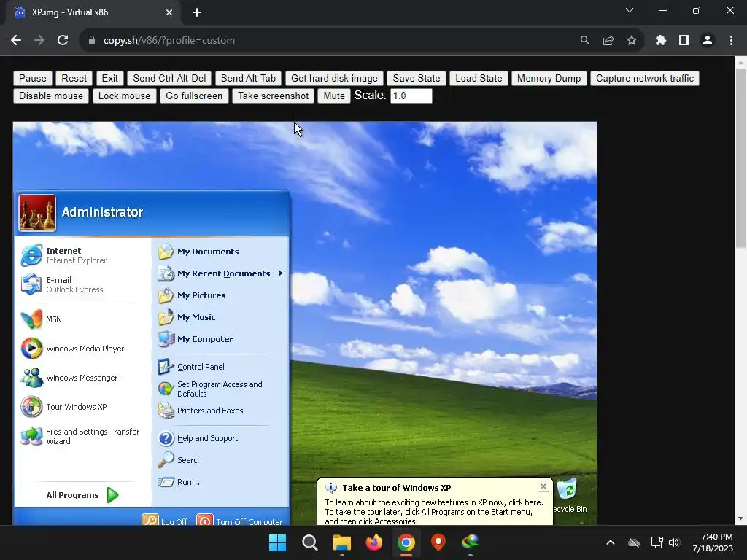The width and height of the screenshot is (747, 560).
Task: Open volume control in tray
Action: [x=673, y=542]
